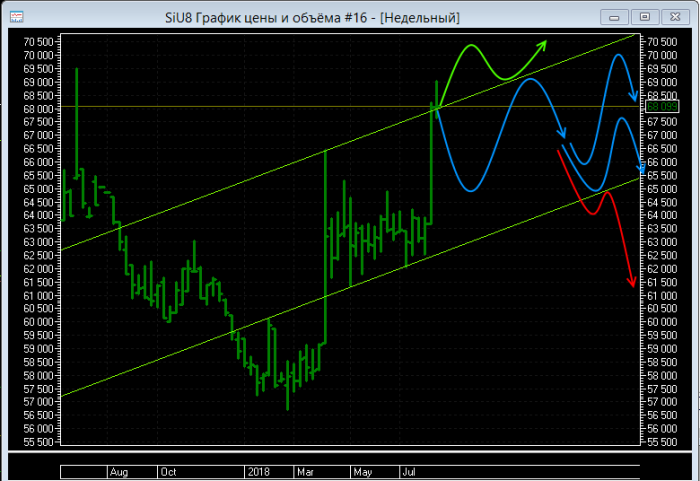700x481 pixels.
Task: Click the 60 000 value on right price axis
Action: click(662, 322)
